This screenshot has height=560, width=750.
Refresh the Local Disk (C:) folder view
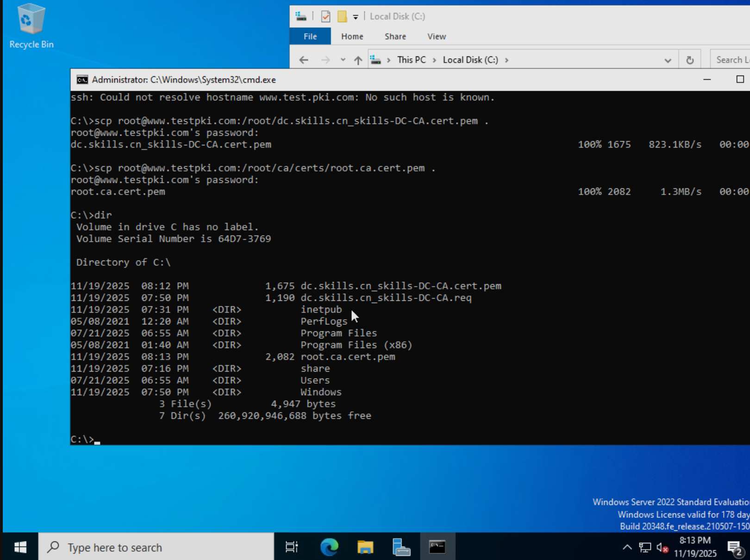click(690, 60)
